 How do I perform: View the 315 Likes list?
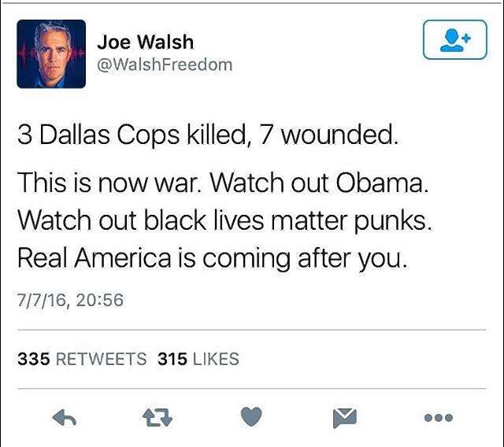tap(198, 359)
